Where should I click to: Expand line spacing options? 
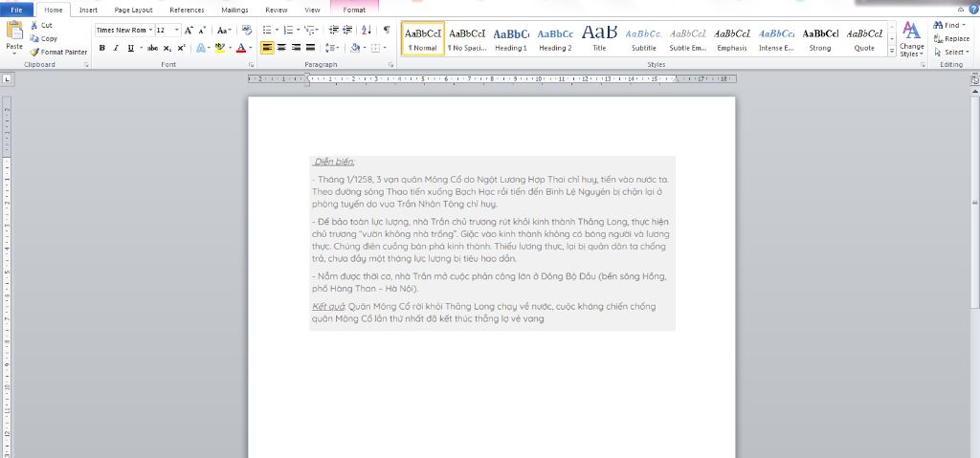(x=332, y=48)
